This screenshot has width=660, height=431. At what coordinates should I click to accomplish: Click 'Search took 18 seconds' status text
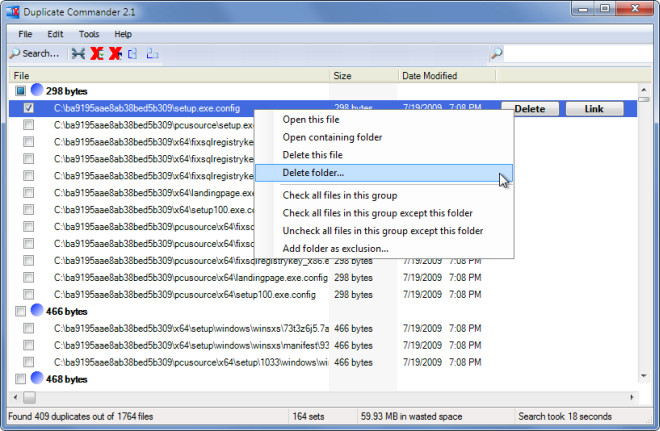point(565,416)
